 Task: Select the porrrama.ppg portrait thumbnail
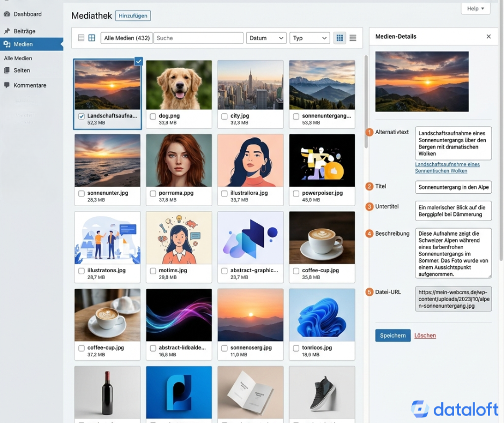pos(179,161)
